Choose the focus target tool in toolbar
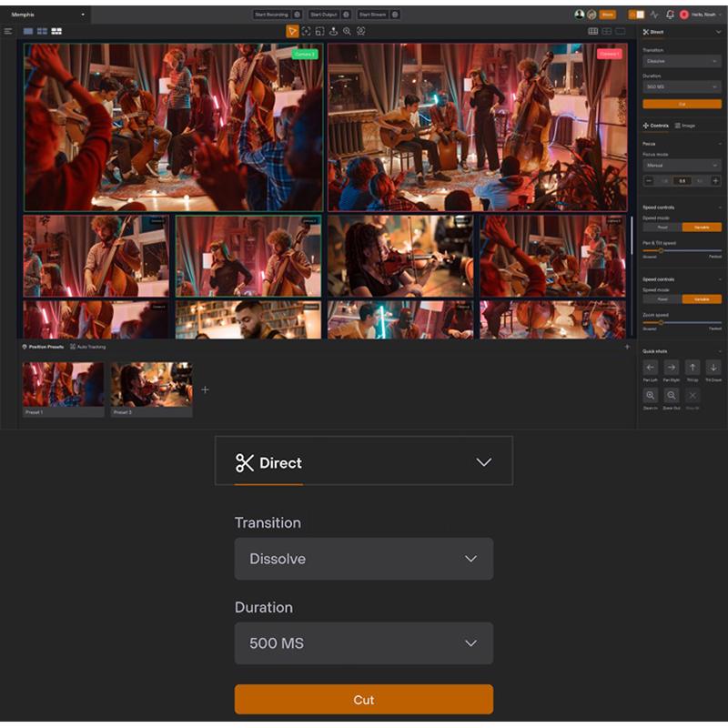Screen dimensions: 728x728 (x=306, y=31)
